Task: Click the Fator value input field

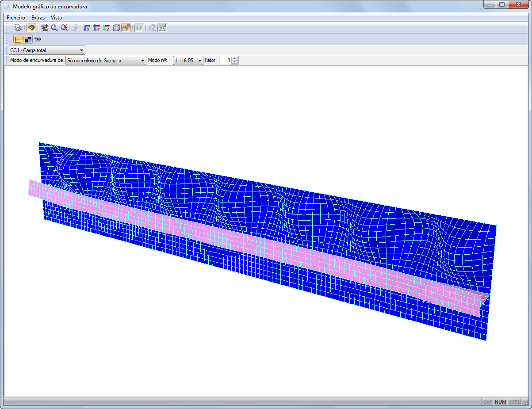Action: click(x=225, y=61)
